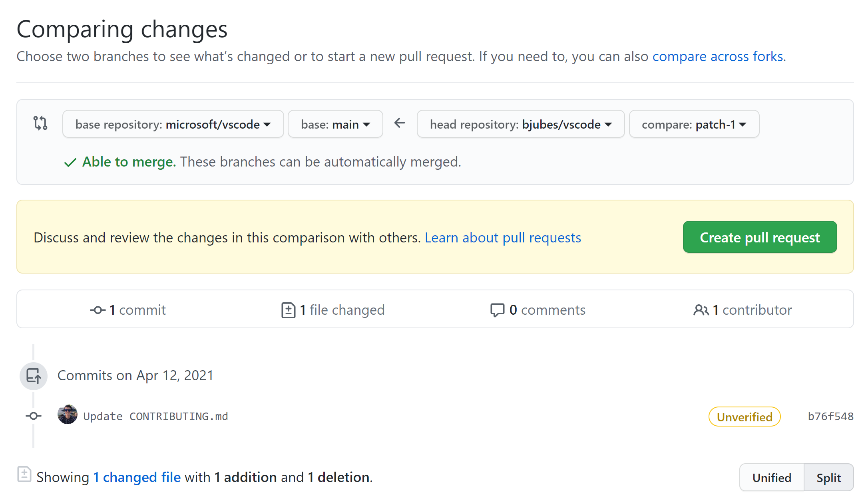Switch to the 1 contributor tab
Viewport: 868px width, 504px height.
click(x=743, y=310)
